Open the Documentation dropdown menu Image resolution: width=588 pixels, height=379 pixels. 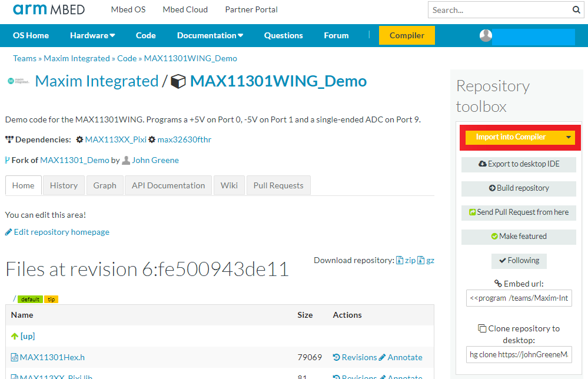point(210,36)
